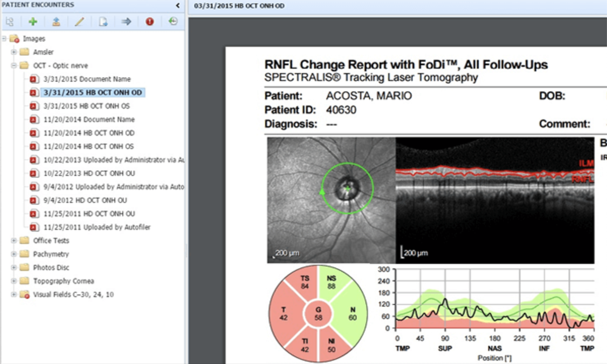Expand the Topography Cornea folder

coord(14,281)
